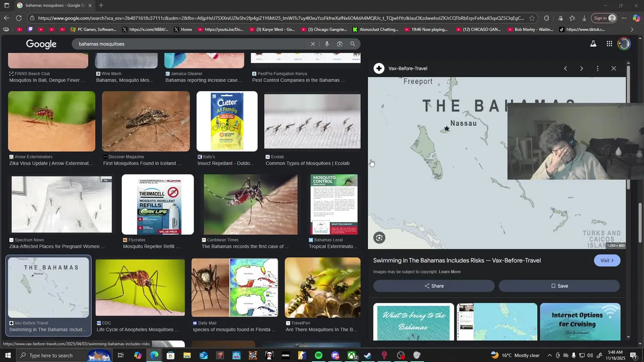Open Copilot sidebar icon in Edge
This screenshot has width=644, height=362.
pyautogui.click(x=636, y=18)
